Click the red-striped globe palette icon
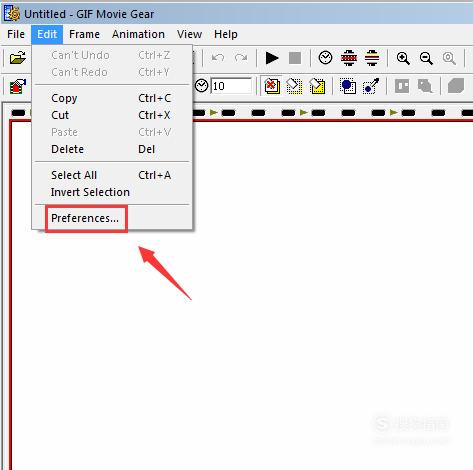The image size is (473, 470). point(349,58)
